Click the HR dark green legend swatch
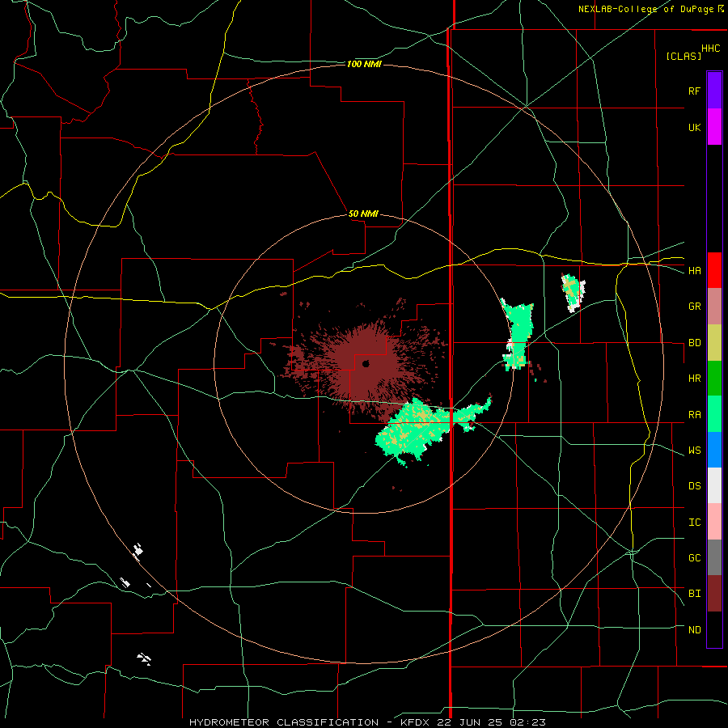Viewport: 728px width, 728px height. pyautogui.click(x=714, y=379)
